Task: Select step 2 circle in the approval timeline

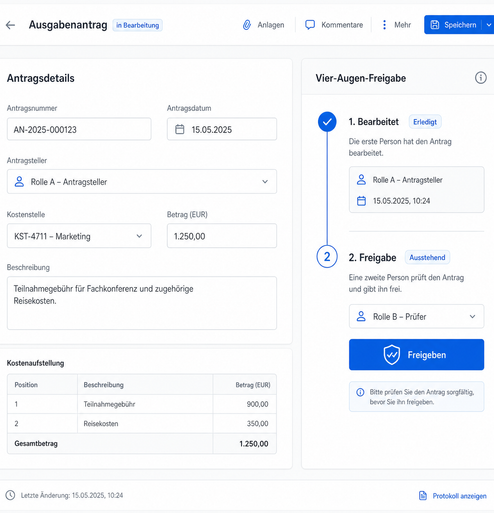Action: pos(327,257)
